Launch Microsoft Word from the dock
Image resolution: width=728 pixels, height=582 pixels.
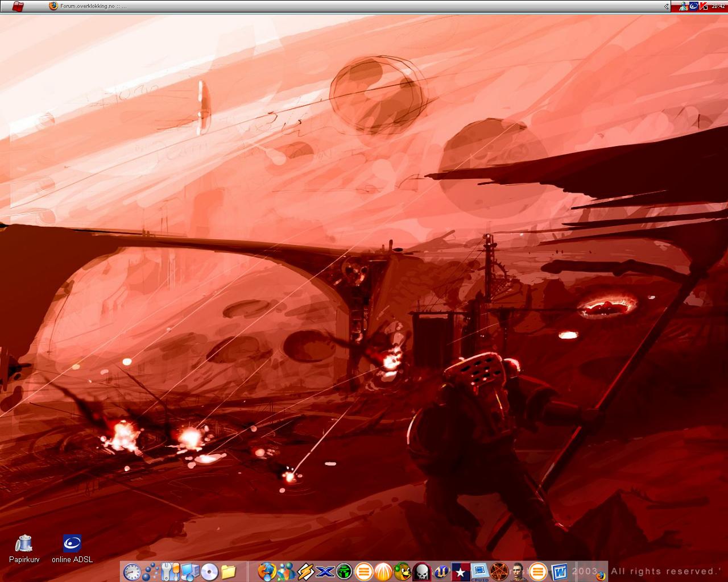coord(559,571)
